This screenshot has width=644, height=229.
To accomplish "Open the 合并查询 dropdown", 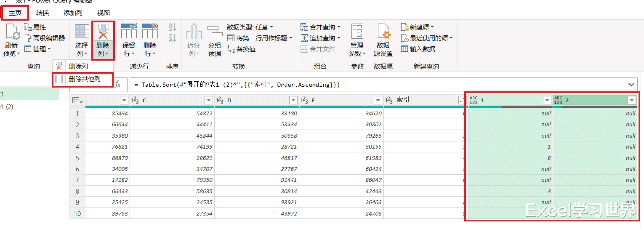I will click(x=320, y=27).
